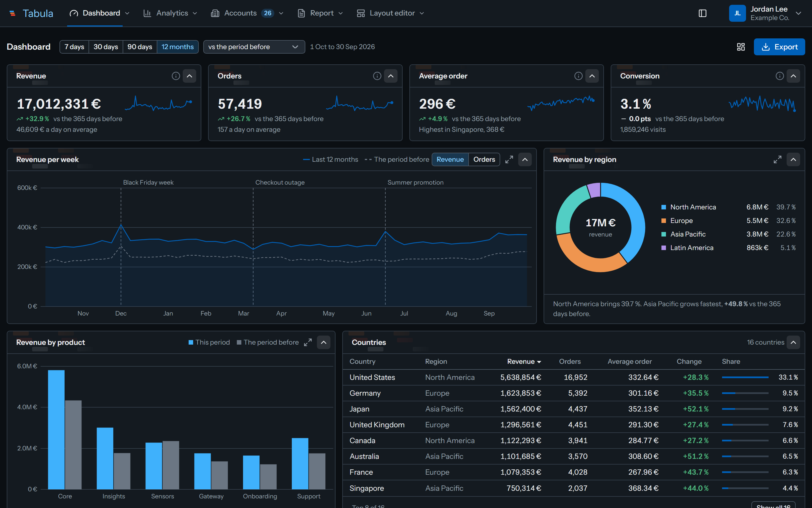Open the Dashboard menu

tap(100, 13)
